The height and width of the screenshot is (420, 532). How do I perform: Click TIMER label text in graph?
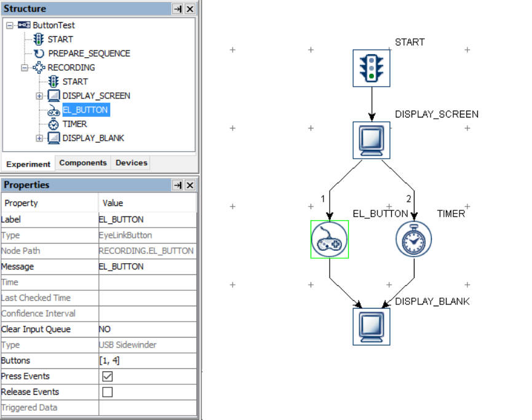(x=451, y=214)
